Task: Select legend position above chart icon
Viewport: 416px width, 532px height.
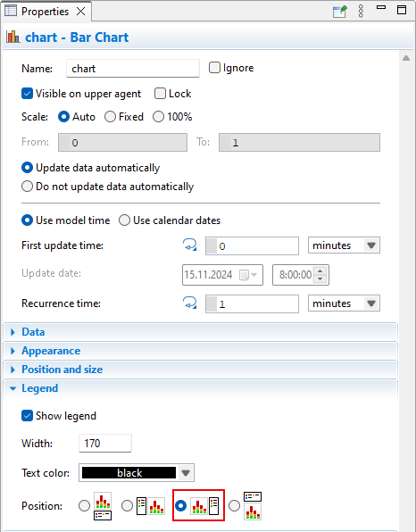Action: 253,506
